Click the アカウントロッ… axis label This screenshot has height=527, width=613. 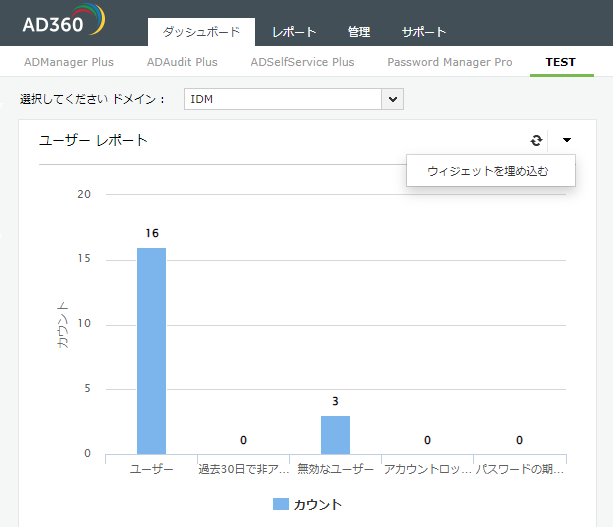click(427, 468)
